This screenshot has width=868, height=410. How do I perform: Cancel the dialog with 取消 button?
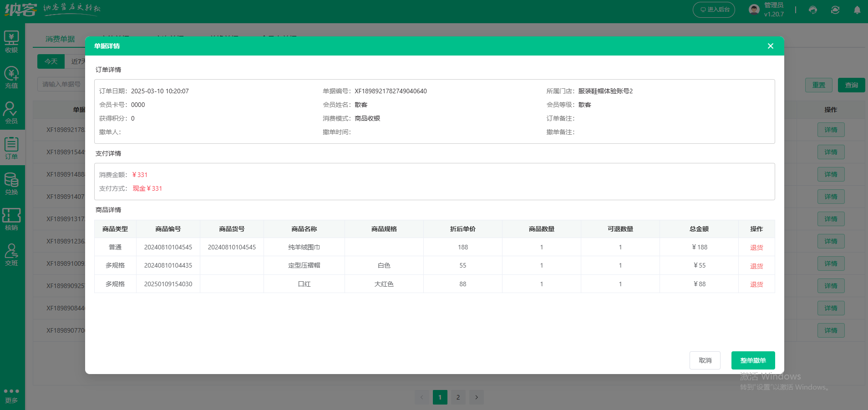(705, 360)
